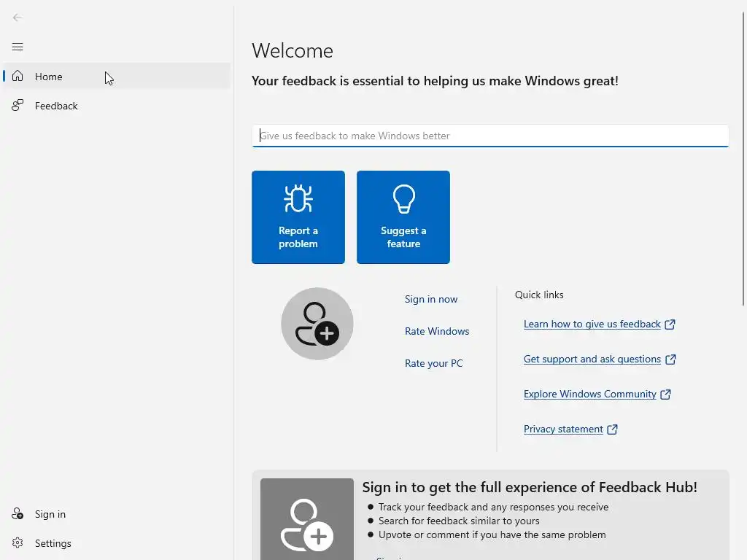The image size is (747, 560).
Task: Click the external-link icon next to Explore Windows Community
Action: tap(665, 394)
